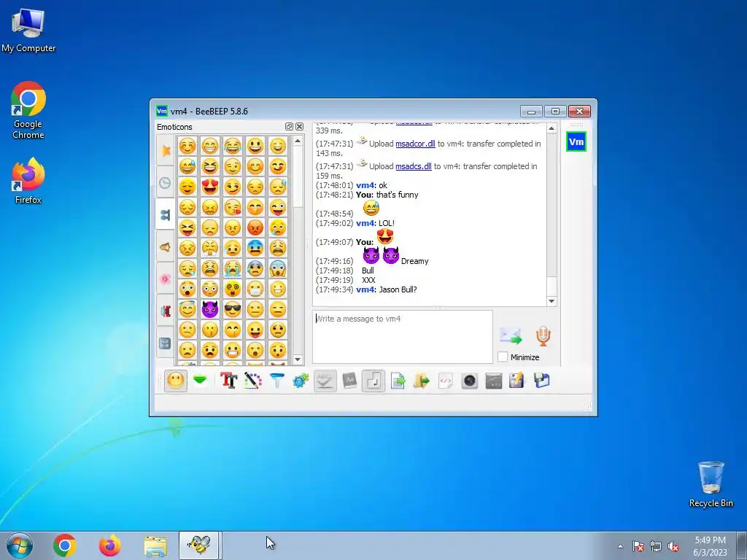
Task: Click the message input field
Action: pos(403,337)
